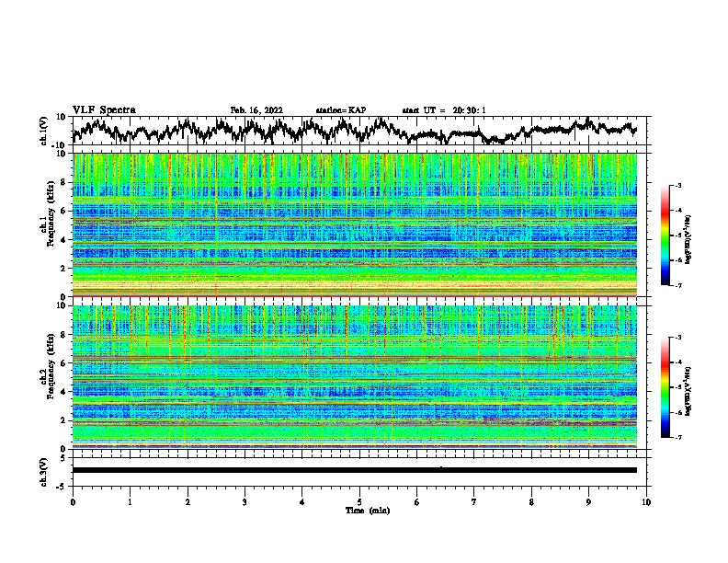Screen dimensions: 728x563
Task: Click the ch.1 voltage waveform trace panel
Action: pos(361,131)
